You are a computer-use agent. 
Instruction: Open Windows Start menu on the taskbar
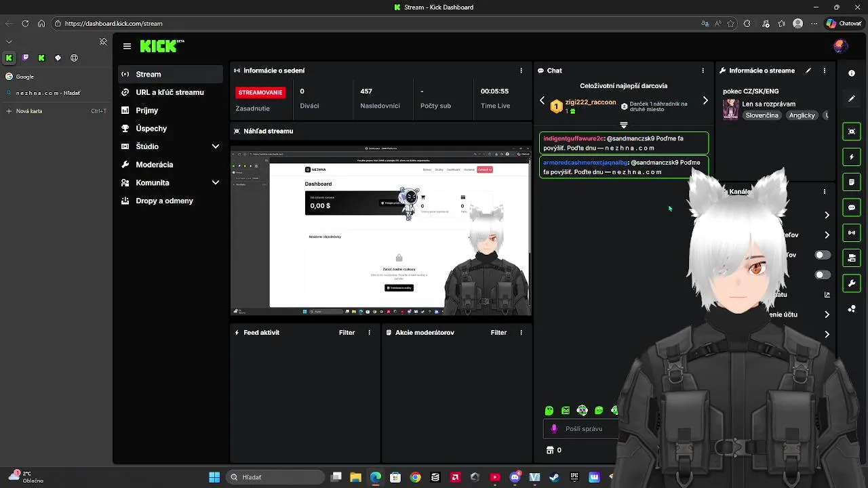tap(214, 477)
